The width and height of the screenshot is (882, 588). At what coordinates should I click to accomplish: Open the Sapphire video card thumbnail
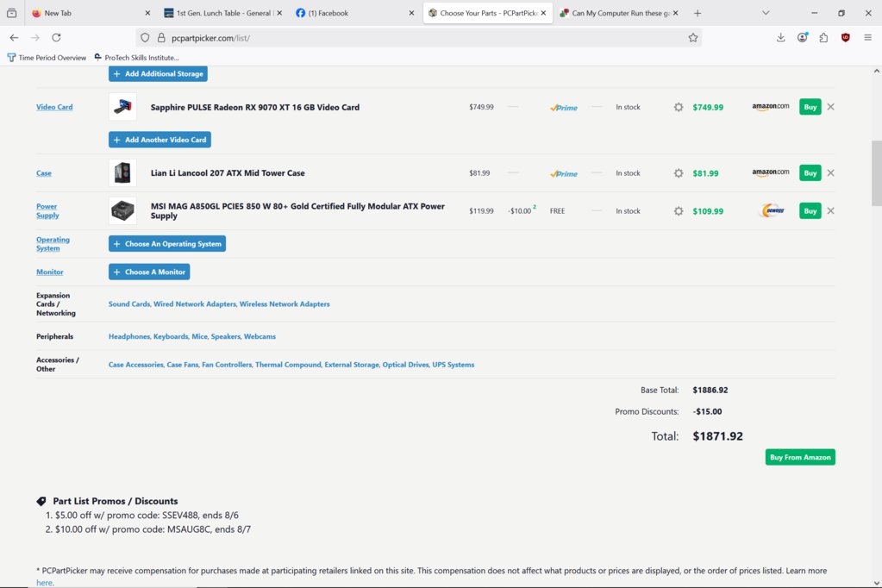122,107
